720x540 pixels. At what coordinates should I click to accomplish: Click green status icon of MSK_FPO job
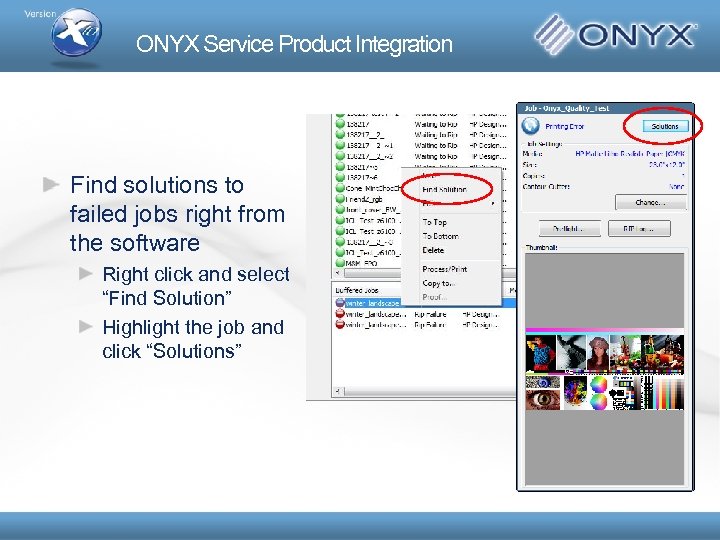tap(340, 263)
